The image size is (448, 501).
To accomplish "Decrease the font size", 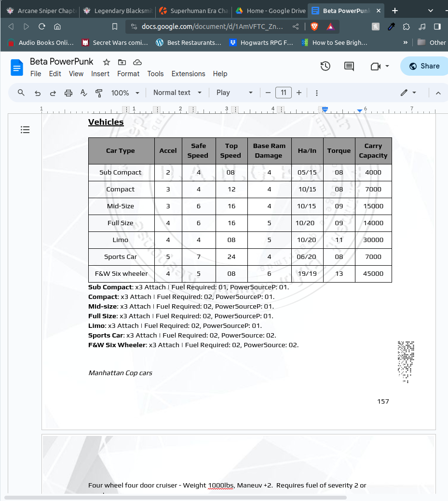I will pyautogui.click(x=268, y=93).
